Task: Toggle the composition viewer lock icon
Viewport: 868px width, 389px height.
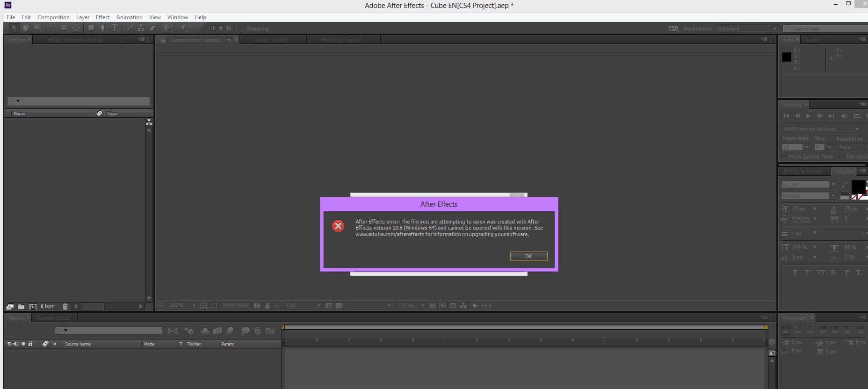Action: (x=163, y=40)
